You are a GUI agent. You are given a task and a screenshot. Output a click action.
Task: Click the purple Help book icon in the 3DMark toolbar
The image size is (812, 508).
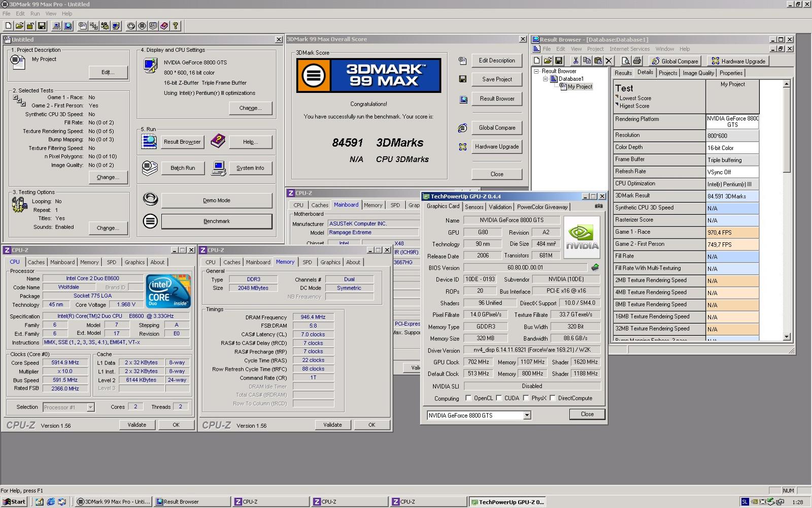click(x=164, y=26)
